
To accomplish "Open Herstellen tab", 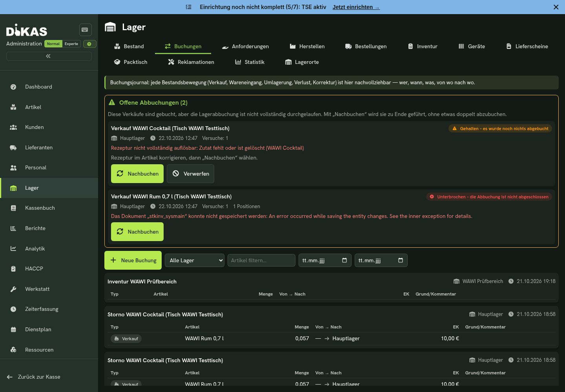I will tap(307, 46).
